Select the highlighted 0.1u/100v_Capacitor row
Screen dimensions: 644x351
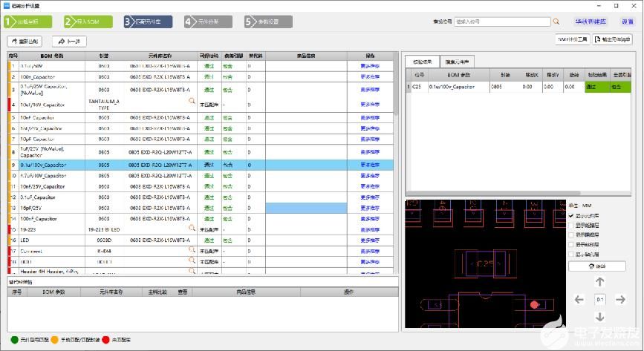(x=201, y=165)
